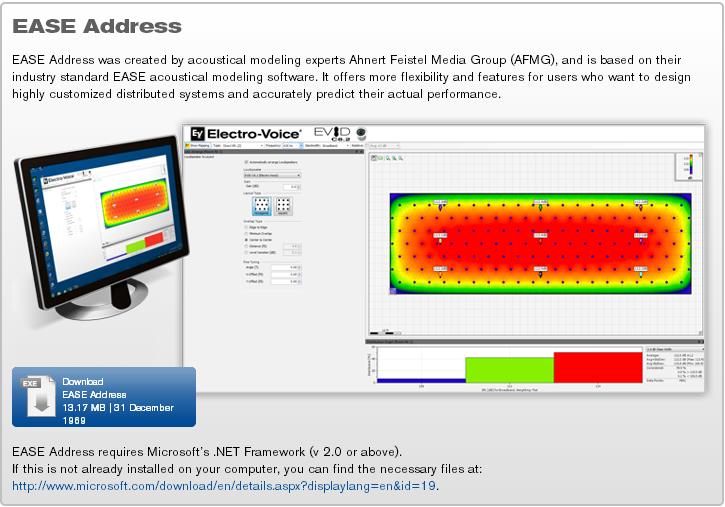This screenshot has height=507, width=725.
Task: Select the Distance overlap radio option
Action: pos(246,246)
